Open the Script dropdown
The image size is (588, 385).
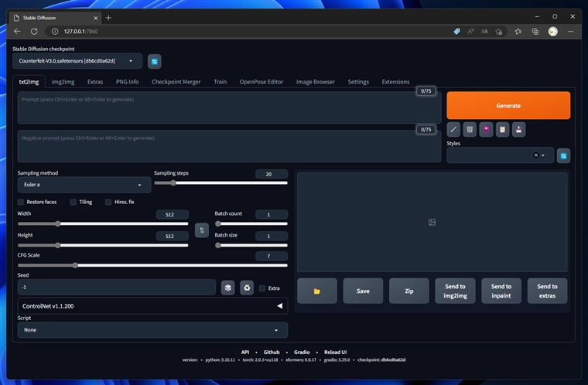pos(152,330)
